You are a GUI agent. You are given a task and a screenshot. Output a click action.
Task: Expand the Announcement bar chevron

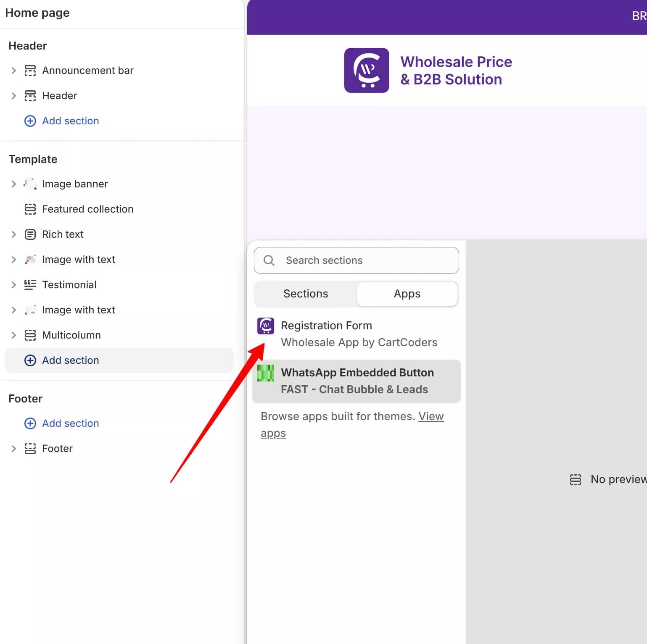click(13, 71)
